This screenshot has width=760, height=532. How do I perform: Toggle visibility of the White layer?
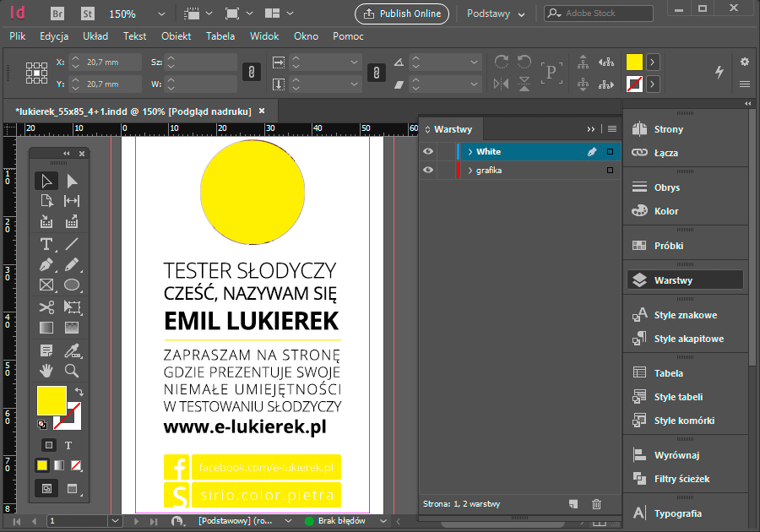[x=427, y=151]
